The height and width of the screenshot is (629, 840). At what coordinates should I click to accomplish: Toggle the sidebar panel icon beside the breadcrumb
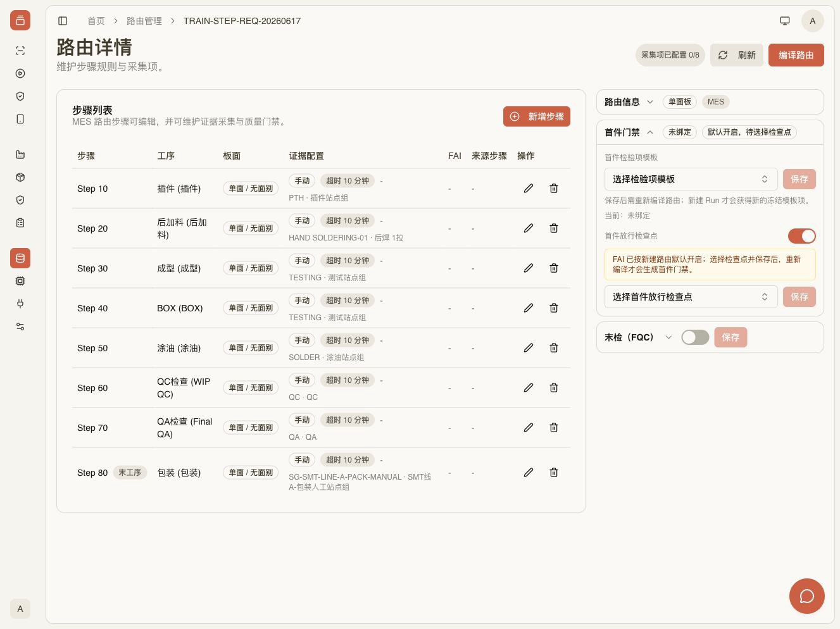63,21
